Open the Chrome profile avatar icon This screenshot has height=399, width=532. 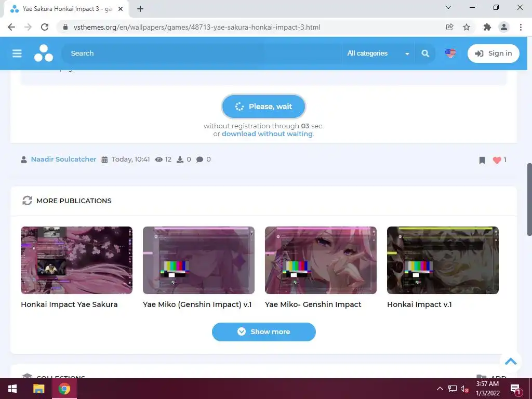(504, 27)
